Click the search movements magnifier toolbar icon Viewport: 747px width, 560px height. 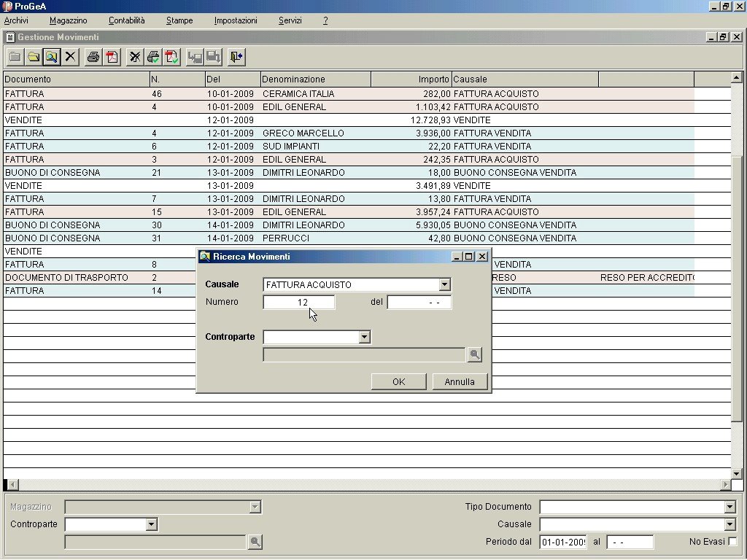pyautogui.click(x=52, y=57)
